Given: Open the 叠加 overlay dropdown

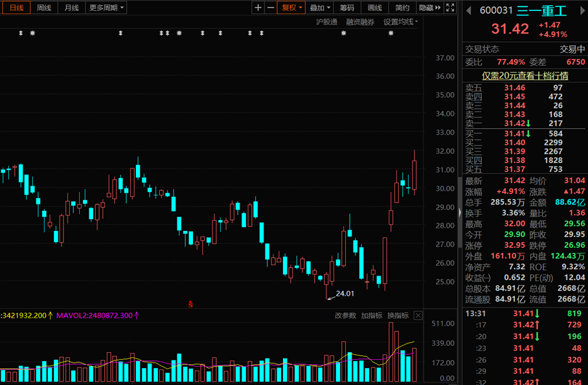Looking at the screenshot, I should coord(319,8).
